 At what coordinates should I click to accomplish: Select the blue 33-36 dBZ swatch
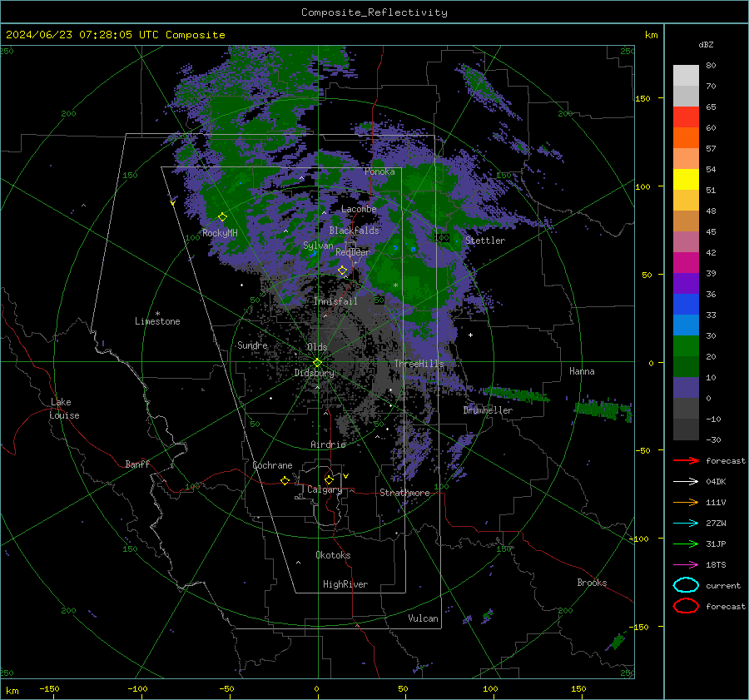click(x=686, y=305)
